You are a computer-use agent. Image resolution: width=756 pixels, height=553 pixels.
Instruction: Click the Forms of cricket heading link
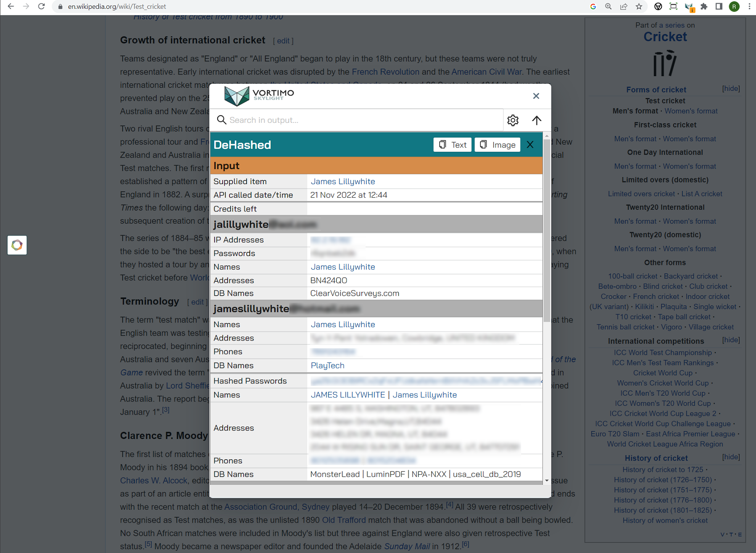pyautogui.click(x=656, y=90)
